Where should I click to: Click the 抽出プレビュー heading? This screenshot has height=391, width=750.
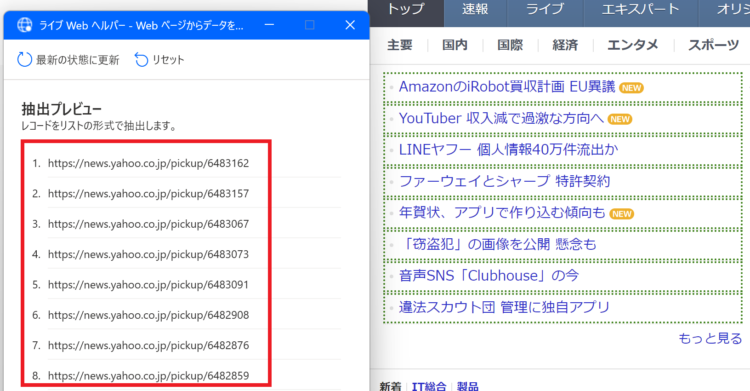pyautogui.click(x=61, y=109)
